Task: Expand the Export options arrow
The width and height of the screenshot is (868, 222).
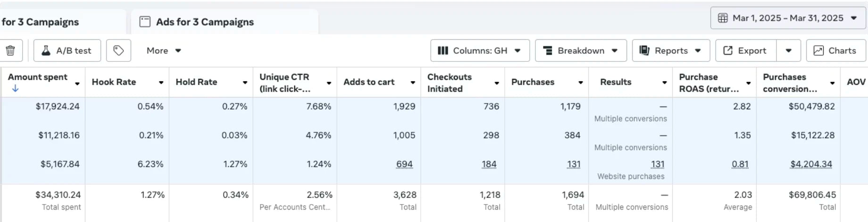Action: 788,51
